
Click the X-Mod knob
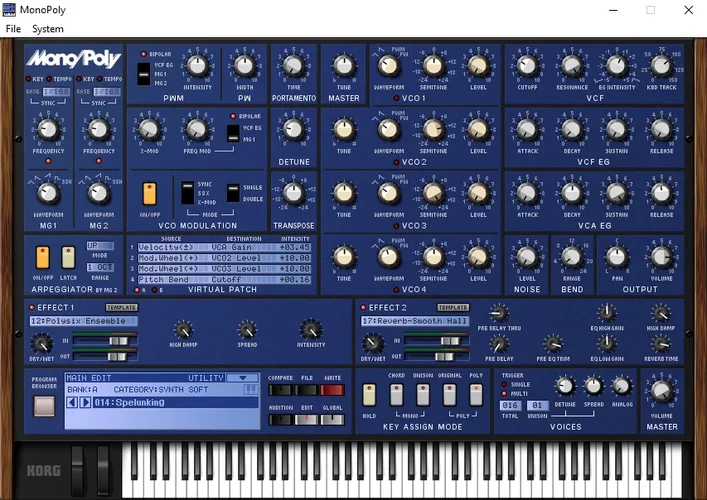click(149, 130)
